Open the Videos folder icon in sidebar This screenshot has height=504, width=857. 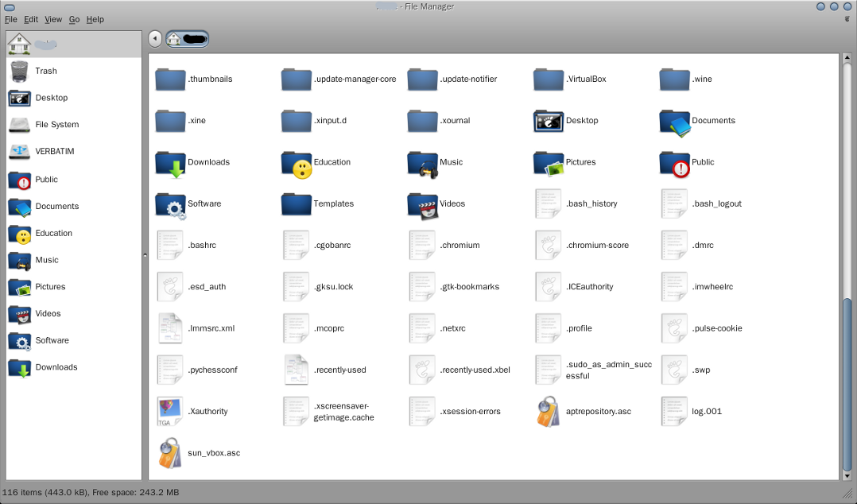pos(20,314)
